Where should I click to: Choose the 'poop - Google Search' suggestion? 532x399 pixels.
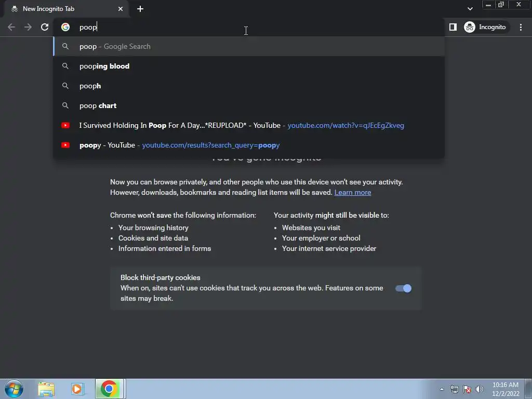[249, 46]
